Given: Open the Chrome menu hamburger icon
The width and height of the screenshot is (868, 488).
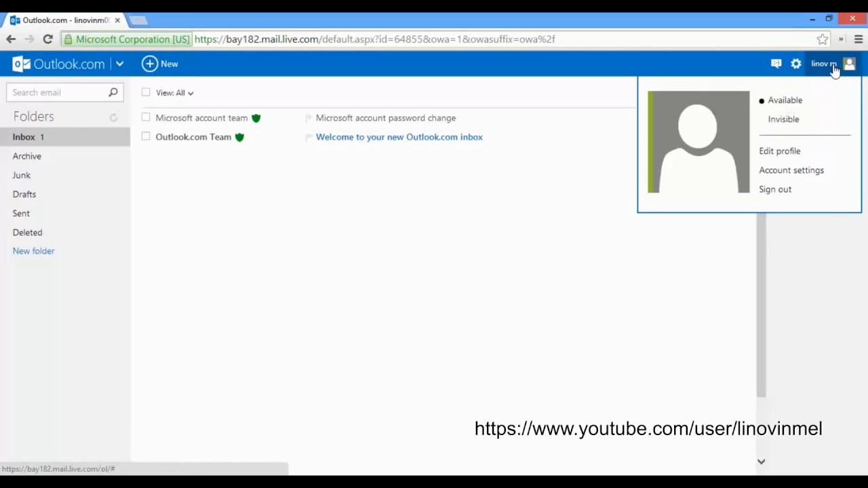Looking at the screenshot, I should [x=858, y=39].
